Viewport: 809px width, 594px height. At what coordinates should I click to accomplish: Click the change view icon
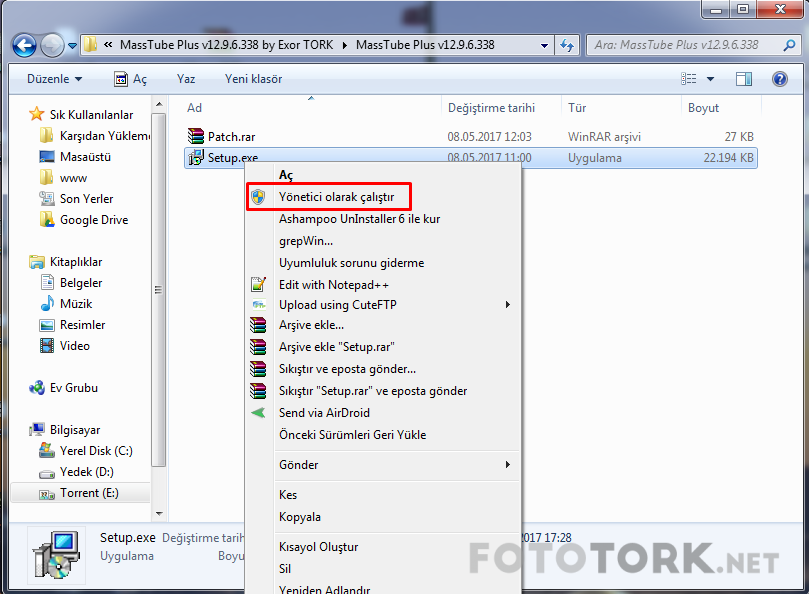[688, 79]
